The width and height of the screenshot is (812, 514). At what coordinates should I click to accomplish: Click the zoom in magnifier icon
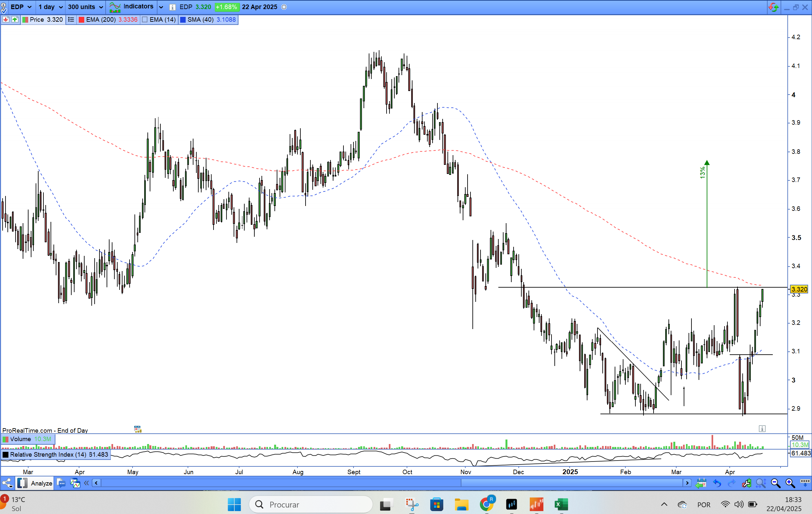pos(790,483)
